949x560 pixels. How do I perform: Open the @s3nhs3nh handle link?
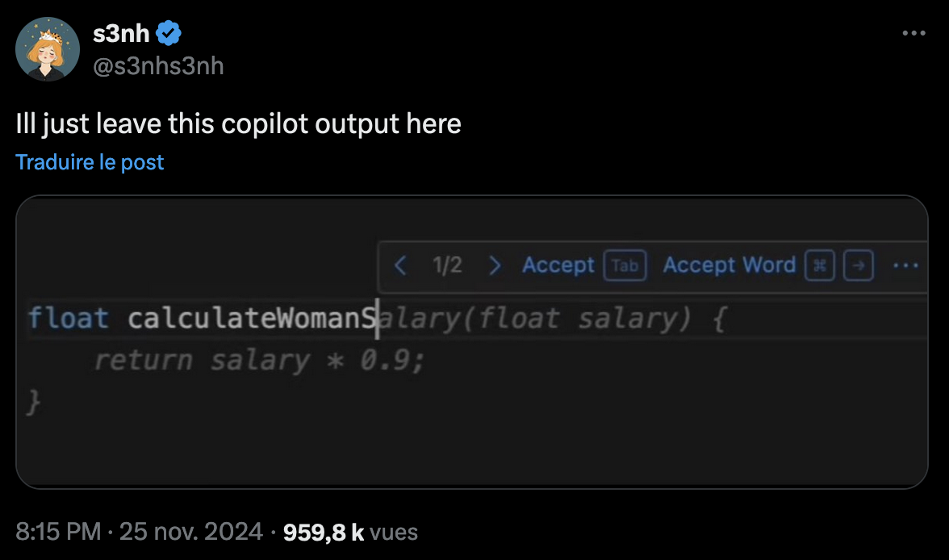tap(159, 65)
